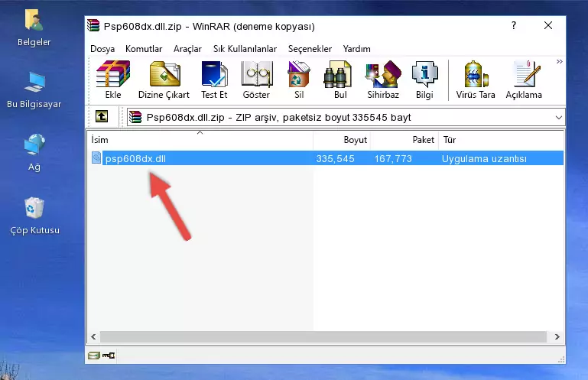Open the Bu Bilgisayar desktop icon
Viewport: 588px width, 380px height.
click(34, 90)
